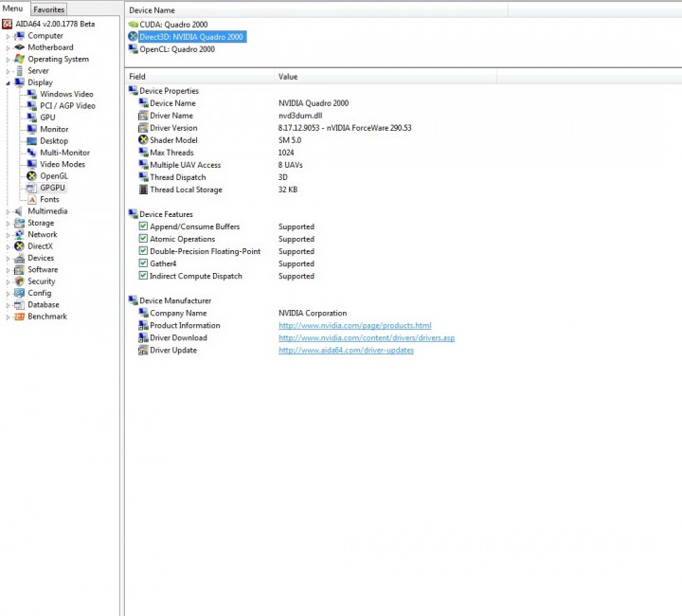Open the AIDA64 driver-updates link
The height and width of the screenshot is (616, 682).
click(347, 351)
